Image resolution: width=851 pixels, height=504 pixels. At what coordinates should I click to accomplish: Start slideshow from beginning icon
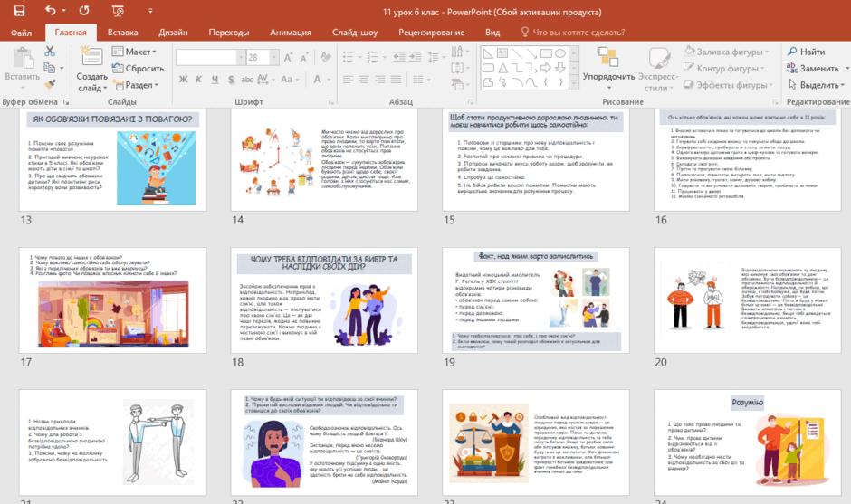coord(118,11)
